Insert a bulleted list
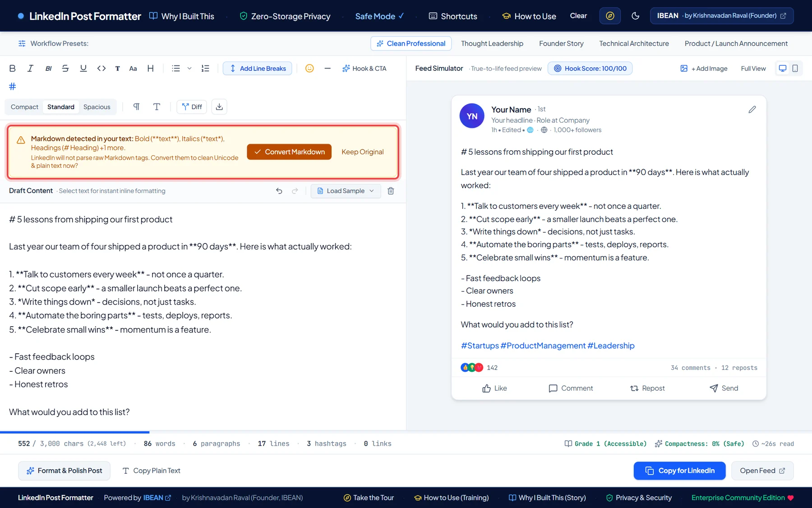This screenshot has width=812, height=508. coord(176,69)
